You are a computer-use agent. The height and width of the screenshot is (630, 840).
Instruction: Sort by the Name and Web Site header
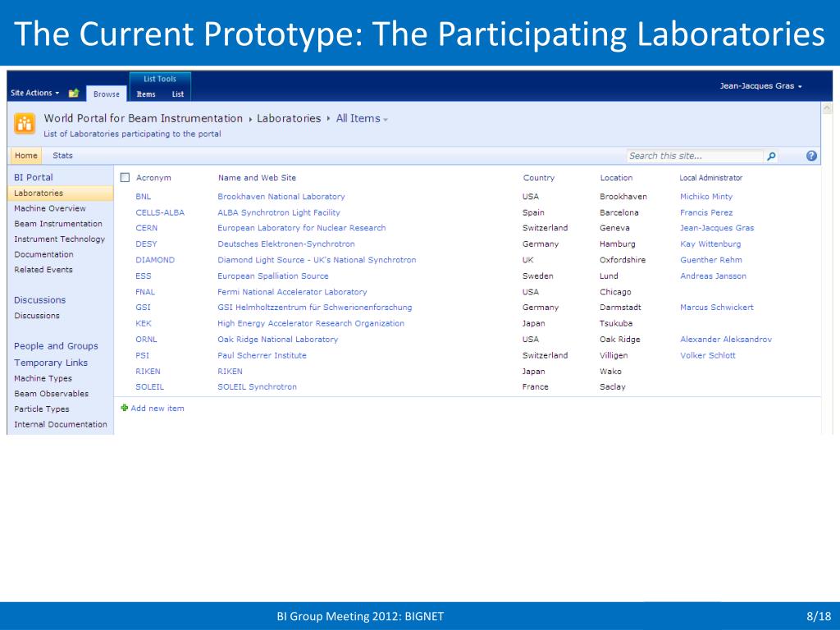257,178
